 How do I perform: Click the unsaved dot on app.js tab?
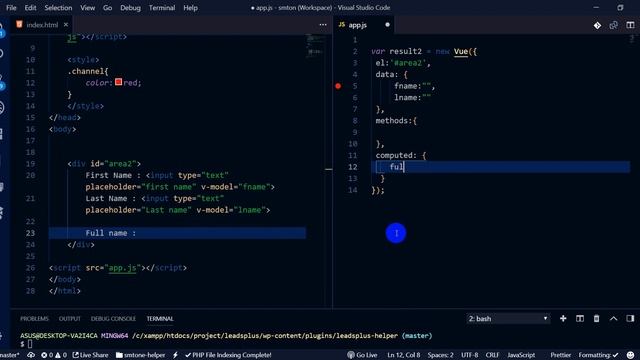[x=387, y=25]
